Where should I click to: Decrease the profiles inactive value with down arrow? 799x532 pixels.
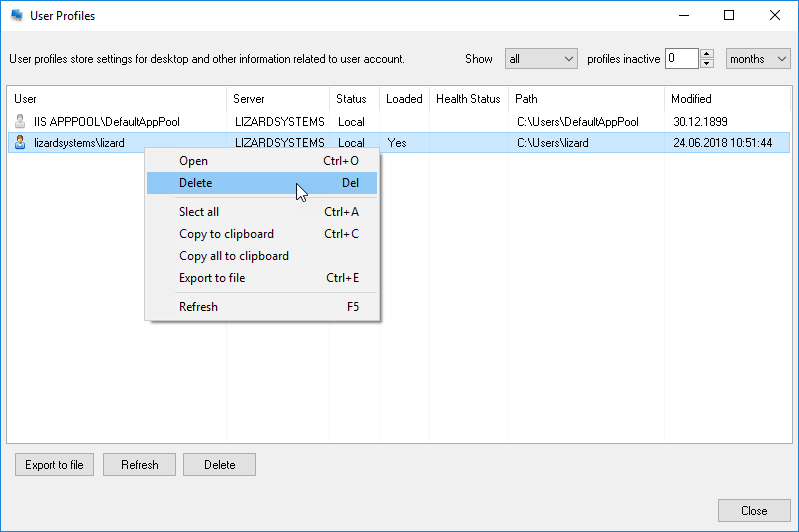[x=707, y=64]
